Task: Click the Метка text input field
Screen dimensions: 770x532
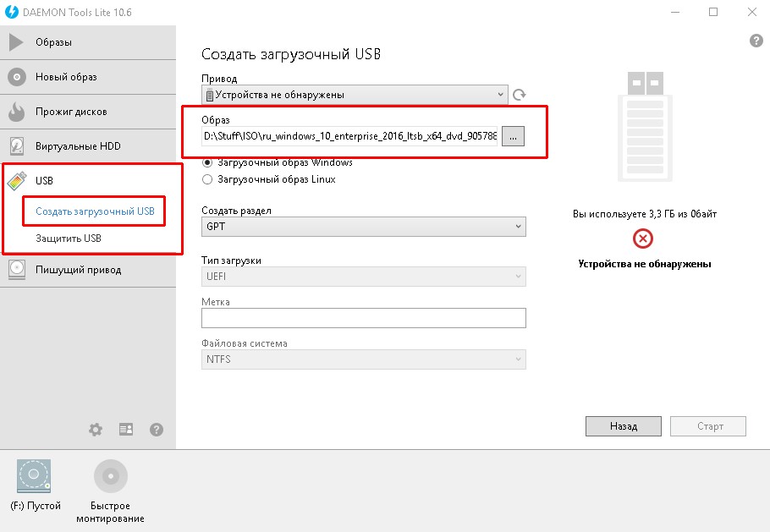Action: [363, 318]
